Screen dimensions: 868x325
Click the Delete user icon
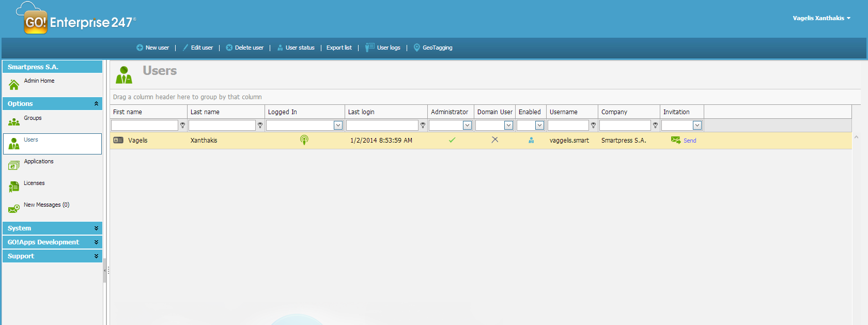pos(229,48)
